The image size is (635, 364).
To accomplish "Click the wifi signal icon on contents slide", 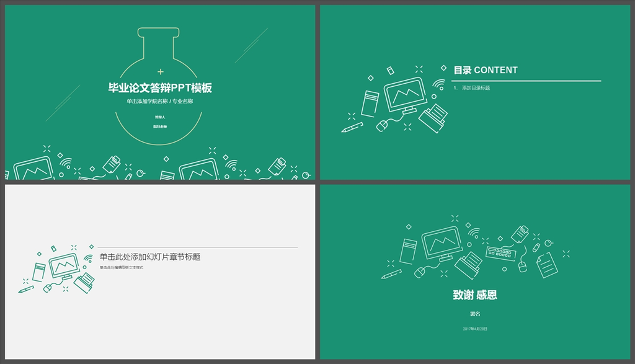I will pos(438,84).
